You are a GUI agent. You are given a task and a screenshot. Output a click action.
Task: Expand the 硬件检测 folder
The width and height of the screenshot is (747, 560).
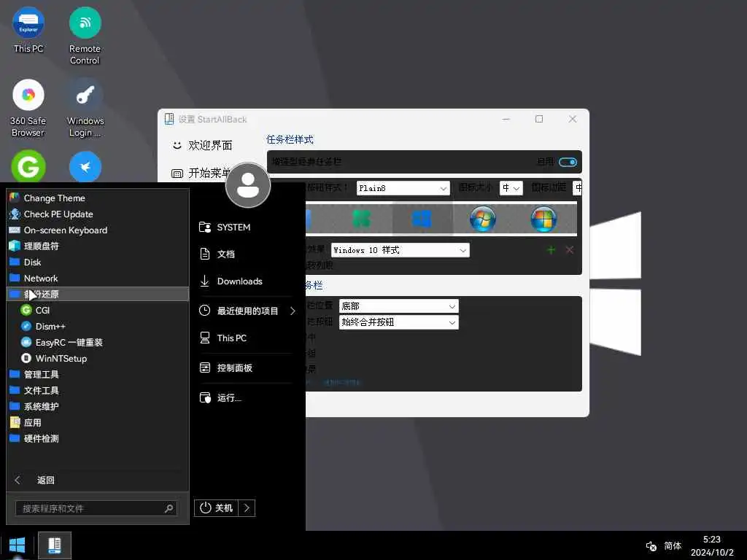pos(98,438)
